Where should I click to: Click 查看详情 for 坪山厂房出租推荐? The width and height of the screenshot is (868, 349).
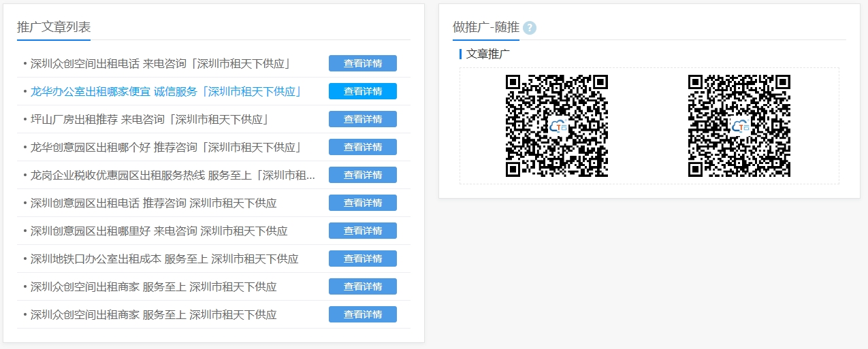pos(362,119)
